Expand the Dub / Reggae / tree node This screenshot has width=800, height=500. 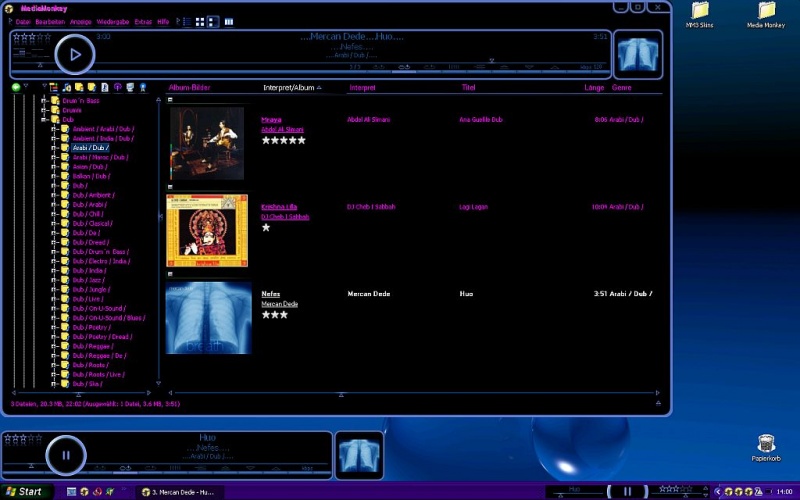pos(54,346)
